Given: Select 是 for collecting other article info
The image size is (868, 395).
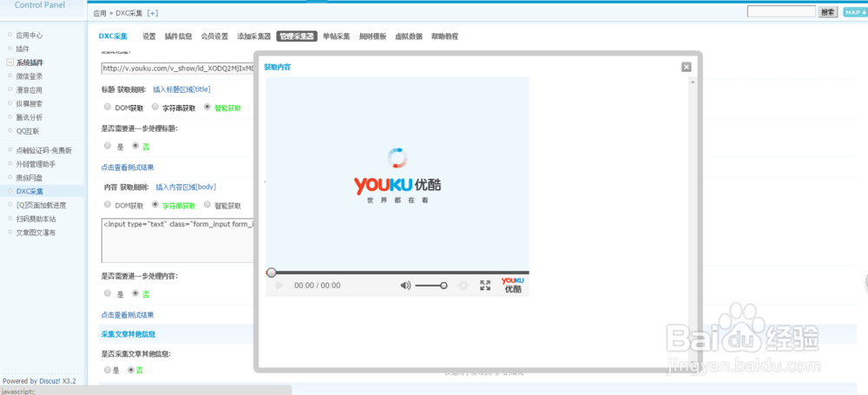Looking at the screenshot, I should (x=108, y=370).
